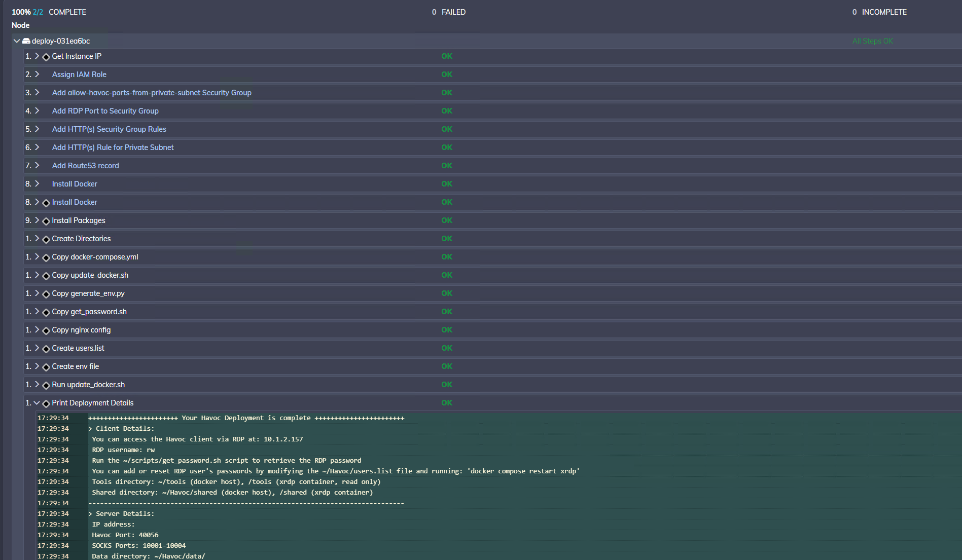Collapse the deploy-031ea6bc node
Screen dimensions: 962x560
pos(17,41)
